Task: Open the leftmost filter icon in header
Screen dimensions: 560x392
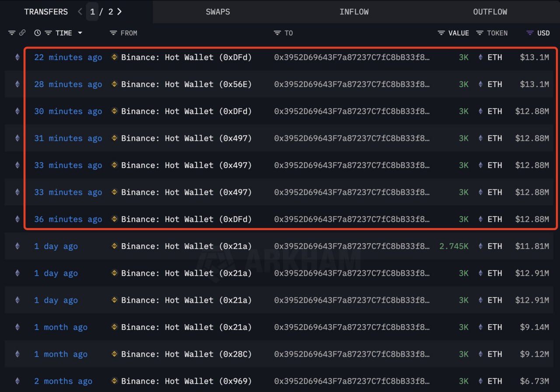Action: pyautogui.click(x=12, y=33)
